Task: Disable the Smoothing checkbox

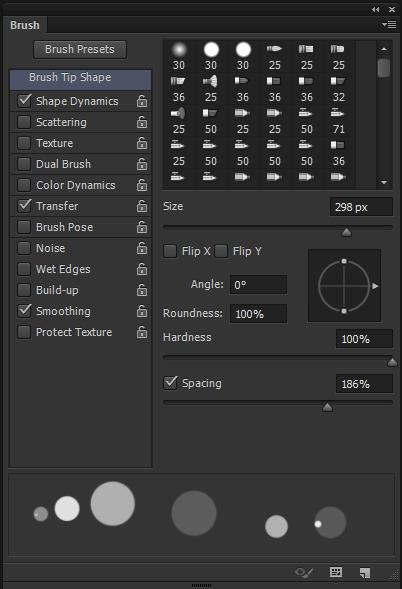Action: [24, 311]
